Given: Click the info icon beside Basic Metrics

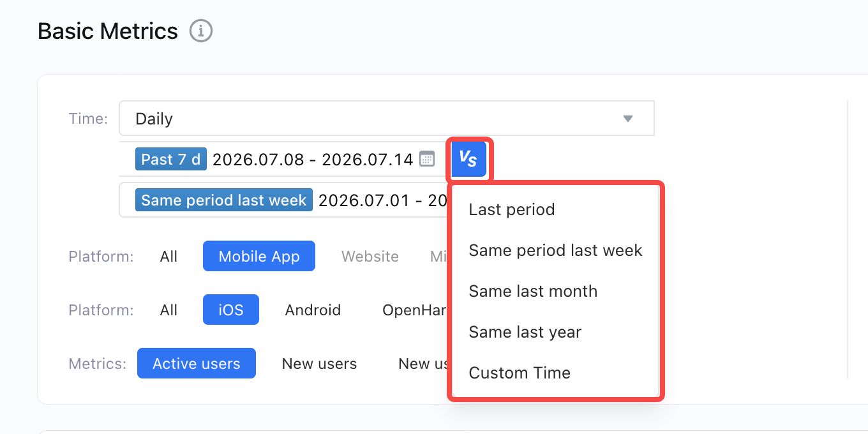Looking at the screenshot, I should 201,31.
